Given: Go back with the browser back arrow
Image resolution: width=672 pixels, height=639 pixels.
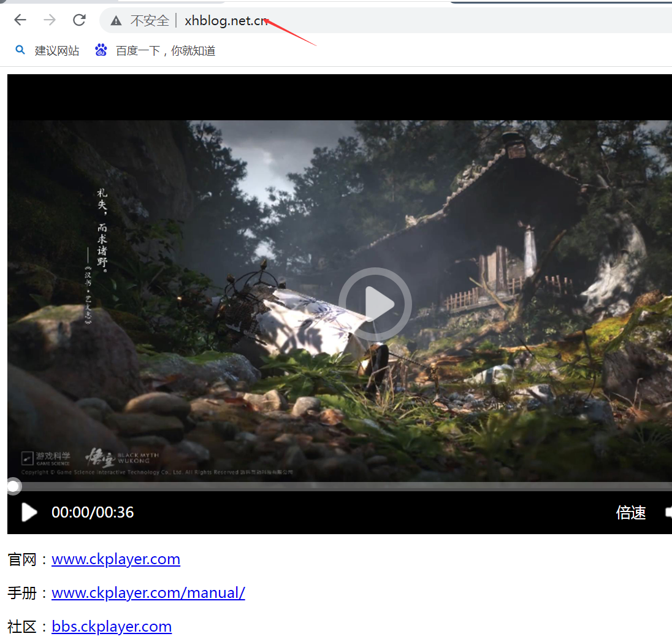Looking at the screenshot, I should [x=20, y=20].
